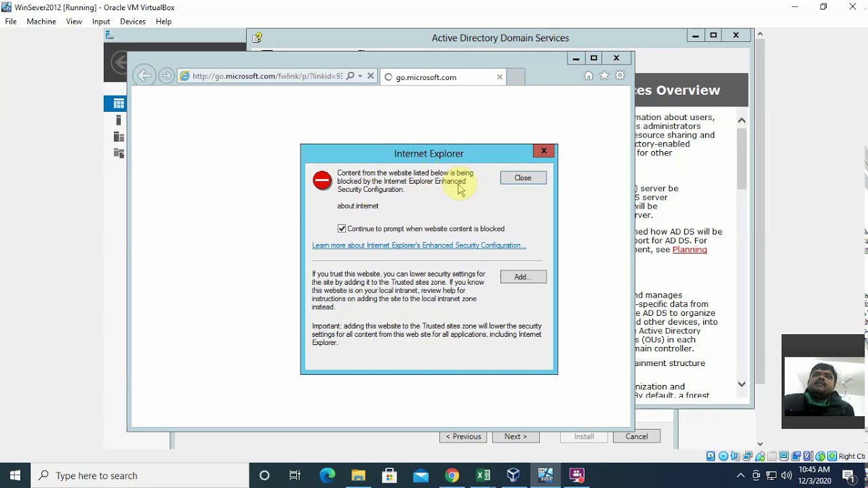This screenshot has width=868, height=488.
Task: Close the go.microsoft.com tab
Action: pyautogui.click(x=500, y=77)
